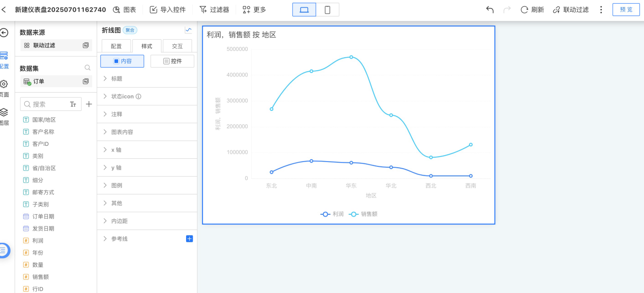Viewport: 644px width, 293px height.
Task: Switch to the 配置 tab
Action: (116, 46)
